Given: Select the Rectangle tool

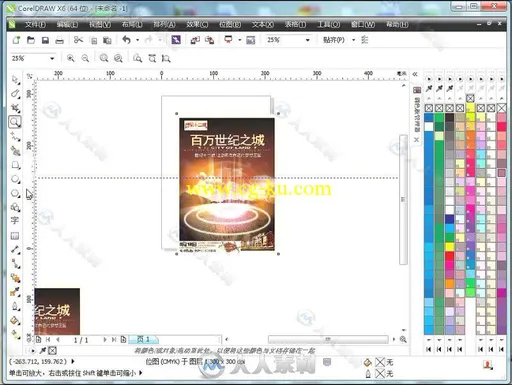Looking at the screenshot, I should (x=15, y=165).
